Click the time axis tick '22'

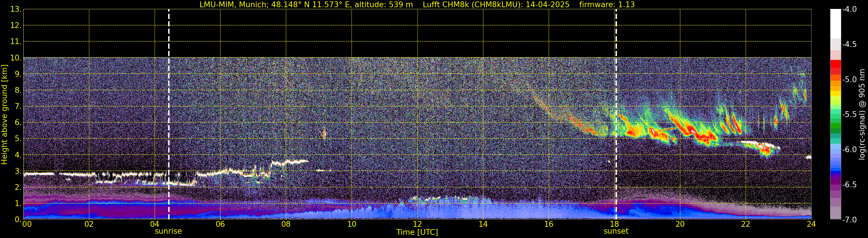tap(746, 224)
